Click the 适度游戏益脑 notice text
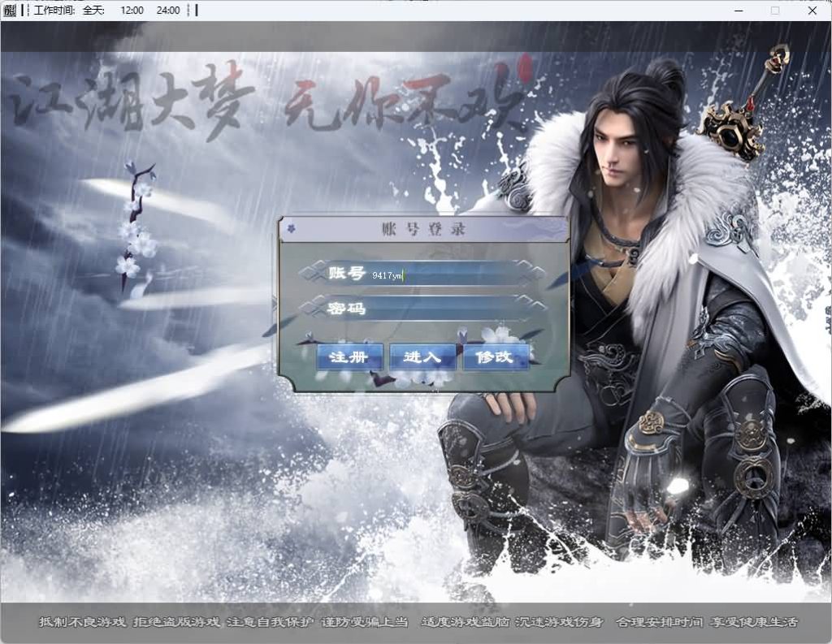The height and width of the screenshot is (644, 832). pos(466,622)
